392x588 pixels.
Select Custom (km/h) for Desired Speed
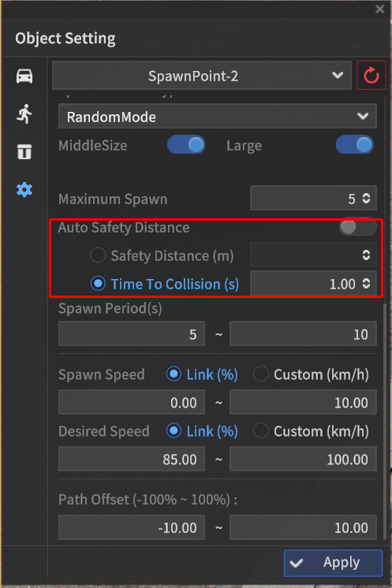click(261, 430)
